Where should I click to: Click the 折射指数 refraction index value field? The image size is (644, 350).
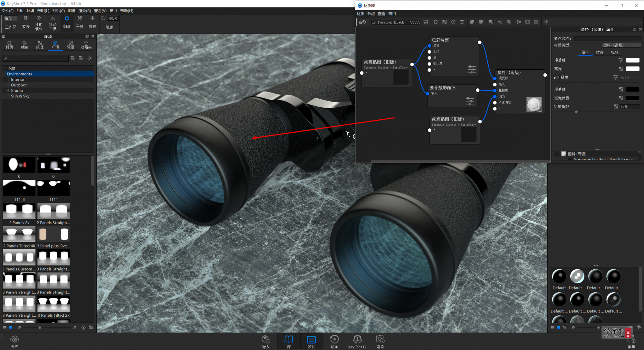pos(630,107)
